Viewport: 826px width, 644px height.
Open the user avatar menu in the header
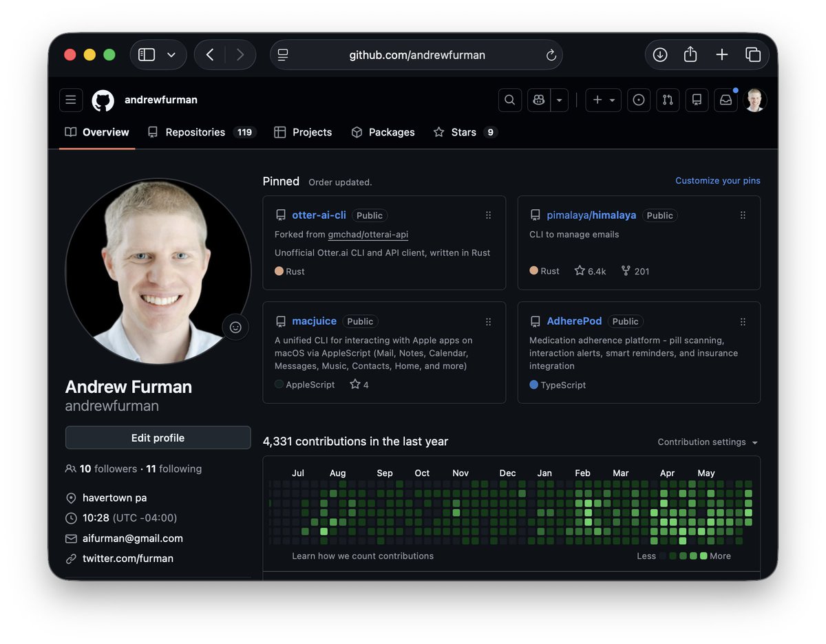click(755, 100)
